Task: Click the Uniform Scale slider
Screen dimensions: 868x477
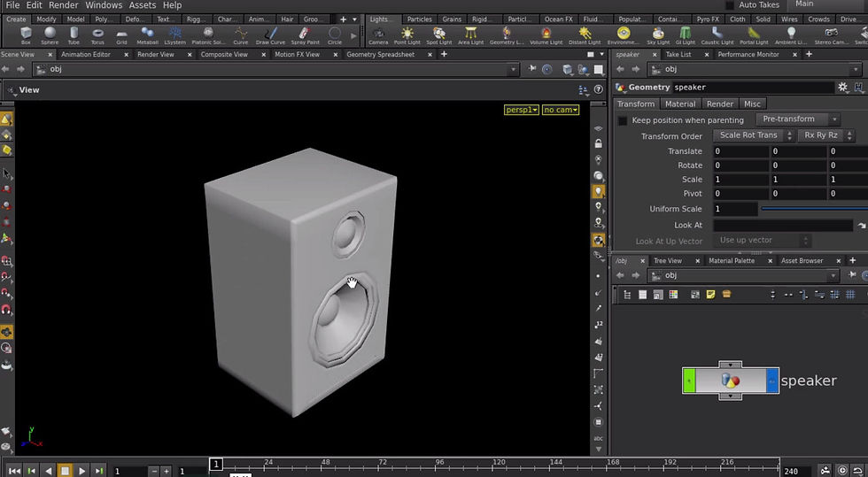Action: [813, 209]
